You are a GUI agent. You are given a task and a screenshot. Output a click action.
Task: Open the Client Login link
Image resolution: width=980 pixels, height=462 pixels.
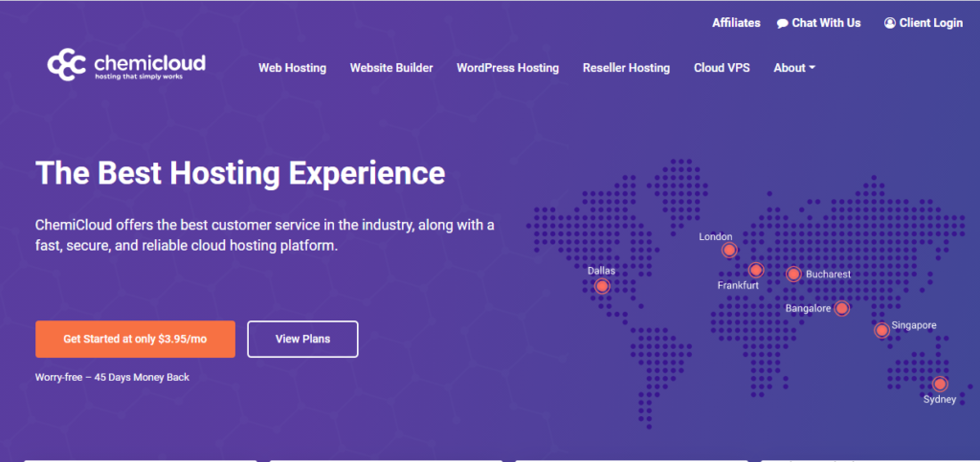tap(924, 23)
